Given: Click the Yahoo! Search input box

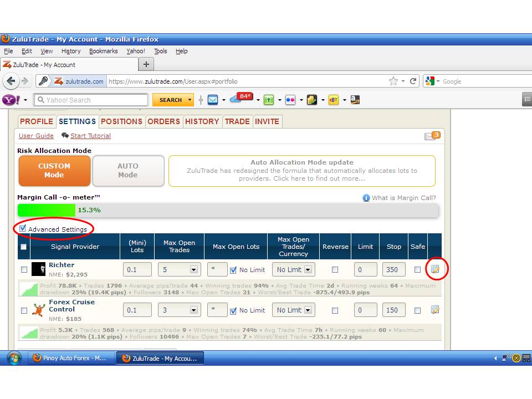Looking at the screenshot, I should click(x=91, y=100).
